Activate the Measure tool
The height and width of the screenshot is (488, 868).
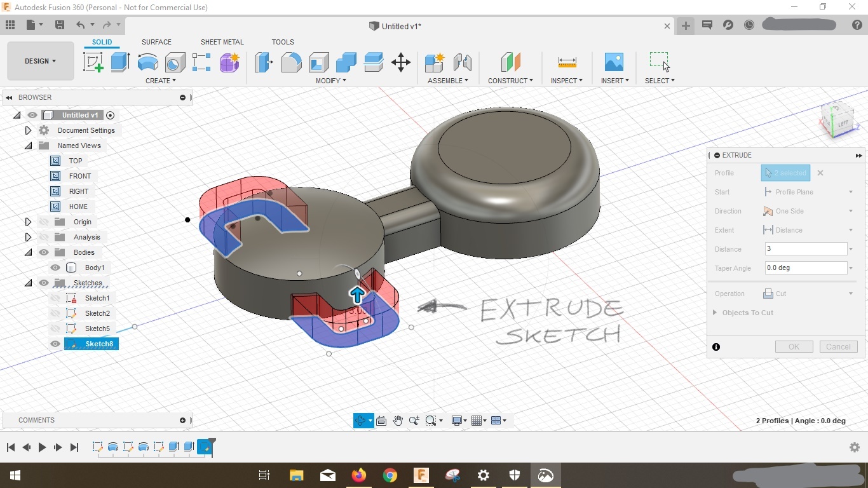pyautogui.click(x=567, y=62)
